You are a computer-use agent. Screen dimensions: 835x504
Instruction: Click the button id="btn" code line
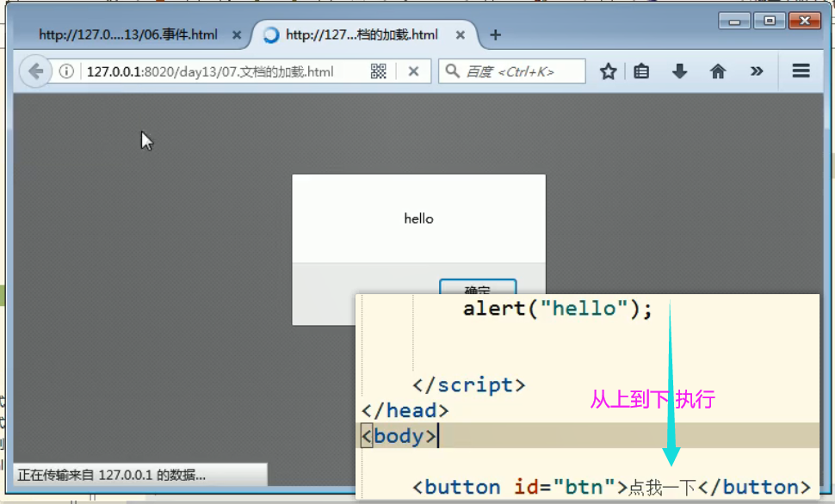click(x=611, y=487)
